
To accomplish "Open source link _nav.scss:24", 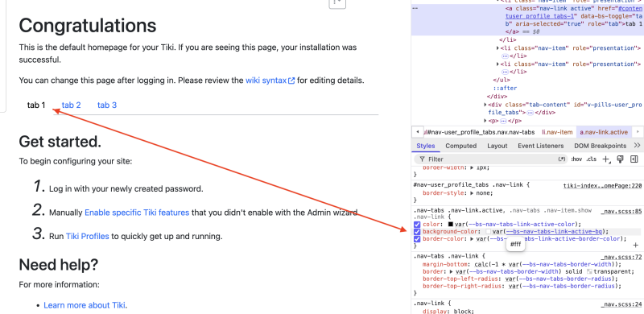I will (x=621, y=304).
